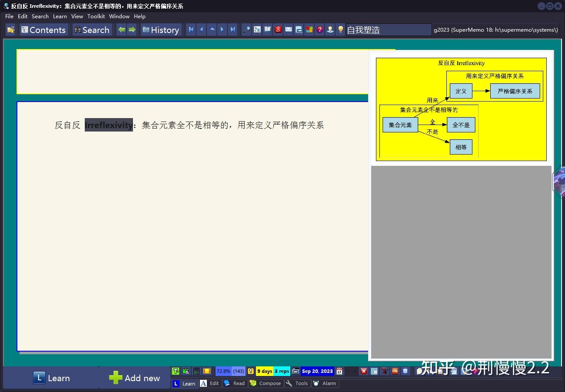Open the calendar icon in the status bar
The image size is (565, 392).
[x=339, y=371]
